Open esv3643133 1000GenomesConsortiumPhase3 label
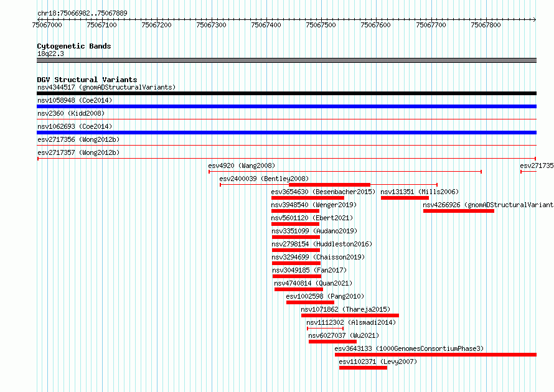 coord(409,348)
